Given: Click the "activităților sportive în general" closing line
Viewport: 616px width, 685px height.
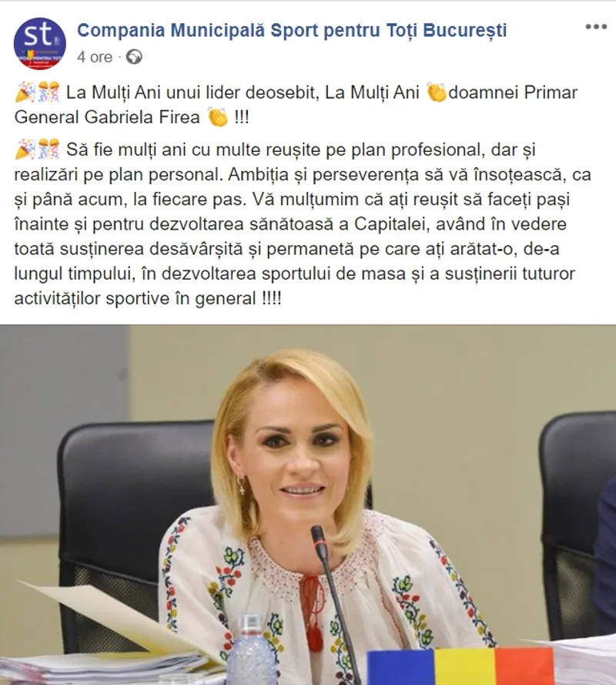Looking at the screenshot, I should click(135, 299).
